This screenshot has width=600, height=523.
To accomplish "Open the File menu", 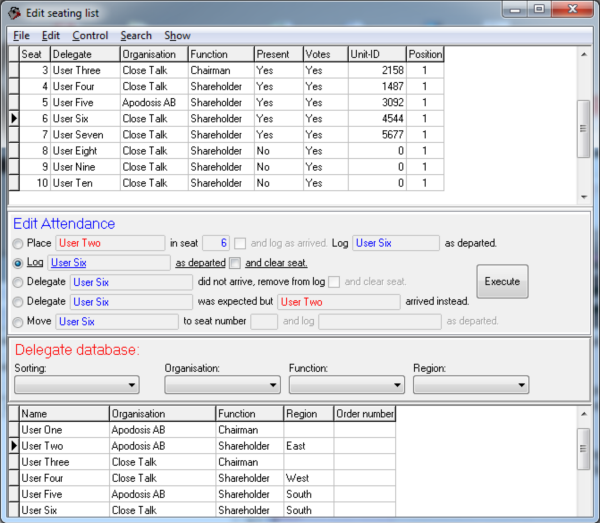I will pos(21,36).
